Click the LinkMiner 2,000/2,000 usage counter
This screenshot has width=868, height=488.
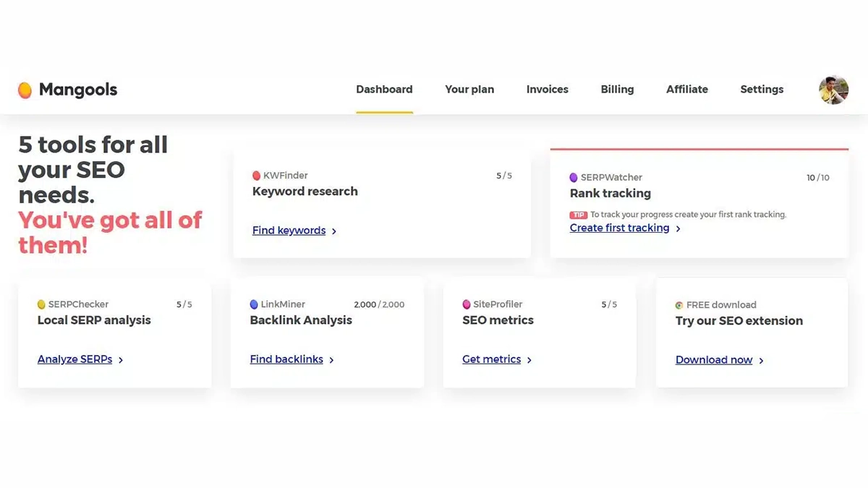click(x=379, y=305)
